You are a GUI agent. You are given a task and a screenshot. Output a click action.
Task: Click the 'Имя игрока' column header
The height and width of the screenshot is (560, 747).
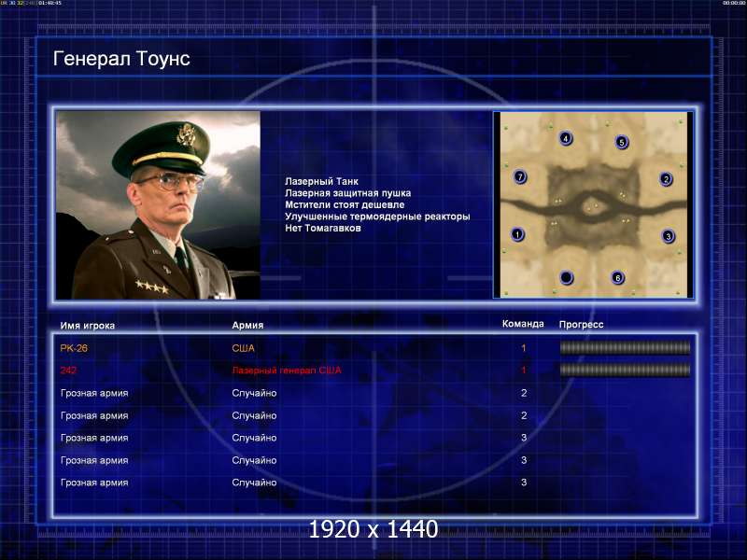pyautogui.click(x=88, y=326)
